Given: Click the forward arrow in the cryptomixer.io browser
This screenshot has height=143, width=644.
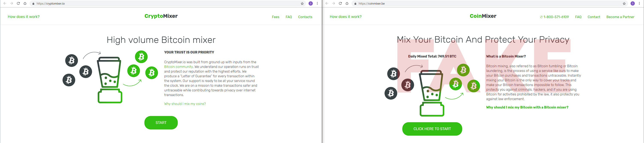Looking at the screenshot, I should (x=12, y=3).
